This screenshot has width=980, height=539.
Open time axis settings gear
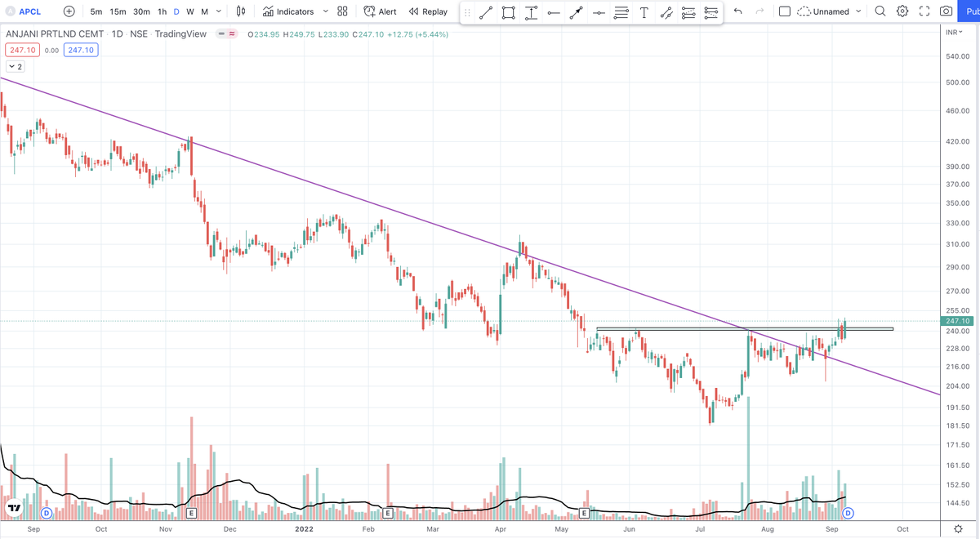pos(958,529)
